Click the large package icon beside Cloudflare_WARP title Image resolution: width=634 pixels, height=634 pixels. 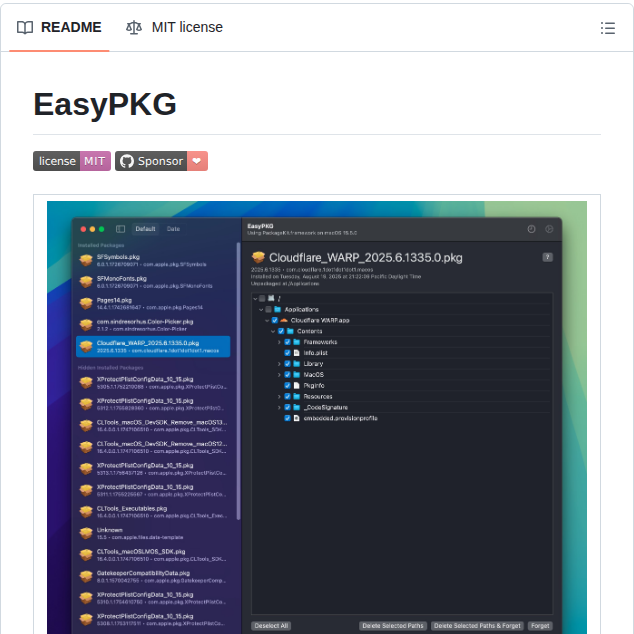pos(258,257)
